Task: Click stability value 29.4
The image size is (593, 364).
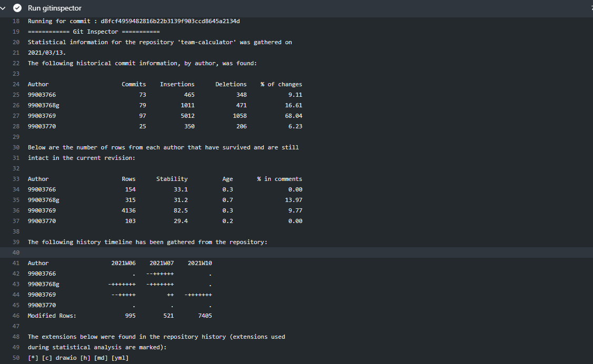Action: coord(181,221)
